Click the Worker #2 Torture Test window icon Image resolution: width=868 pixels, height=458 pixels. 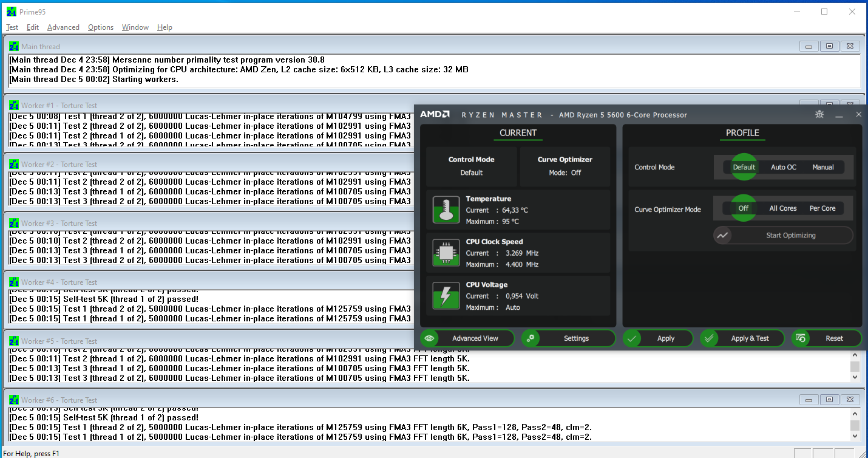pos(14,164)
